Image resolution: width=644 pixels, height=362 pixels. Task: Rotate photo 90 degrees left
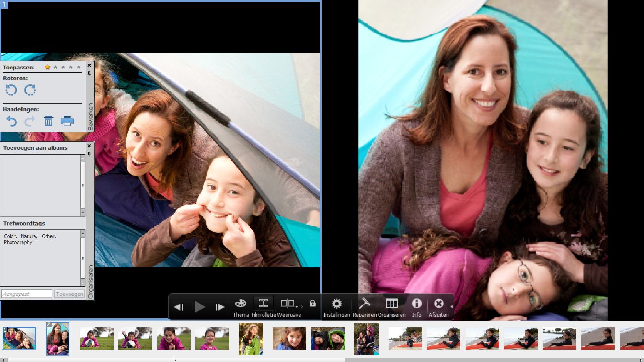click(11, 90)
